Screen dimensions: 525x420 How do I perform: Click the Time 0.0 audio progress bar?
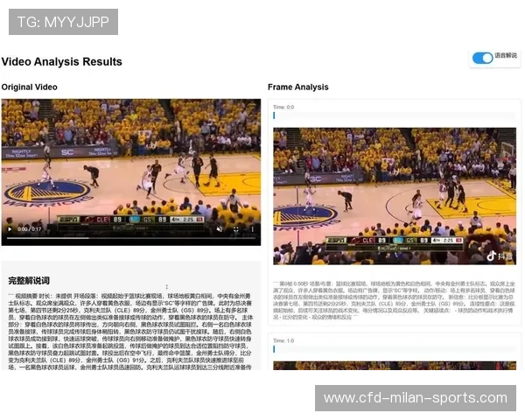coord(395,115)
